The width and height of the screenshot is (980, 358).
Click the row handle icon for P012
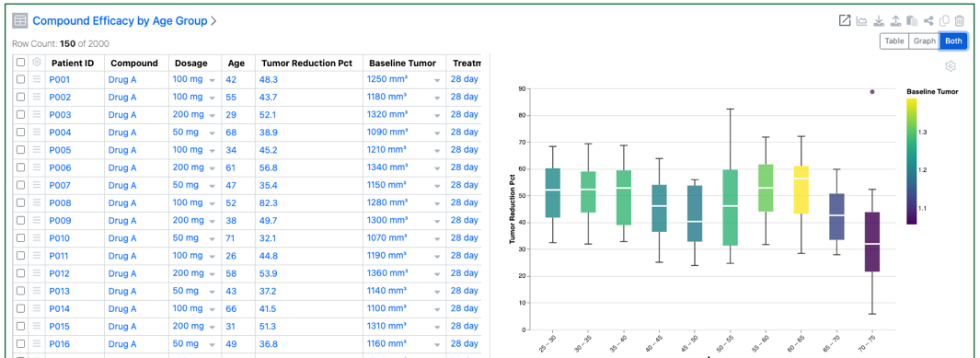(x=37, y=273)
